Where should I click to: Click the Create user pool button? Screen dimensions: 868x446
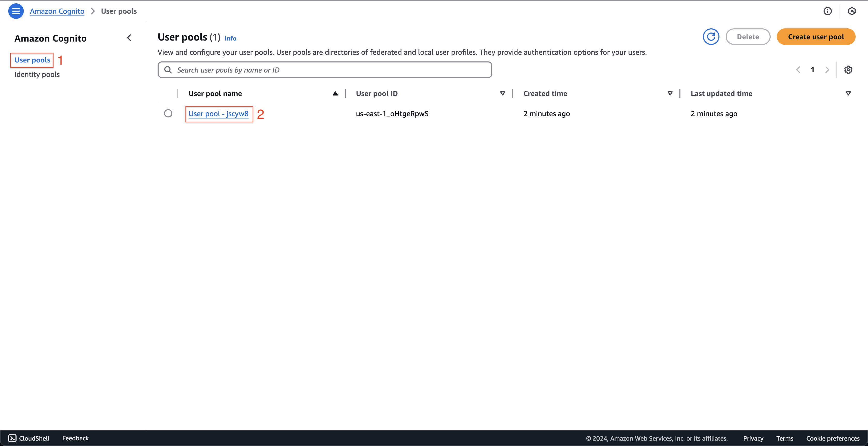pyautogui.click(x=816, y=37)
